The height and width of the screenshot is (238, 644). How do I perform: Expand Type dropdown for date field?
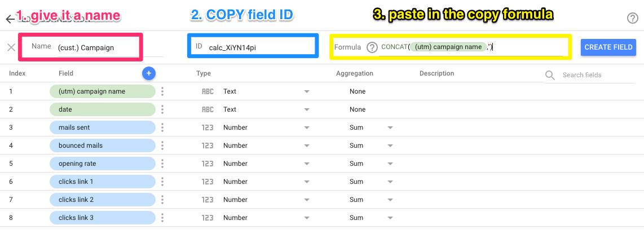click(307, 109)
